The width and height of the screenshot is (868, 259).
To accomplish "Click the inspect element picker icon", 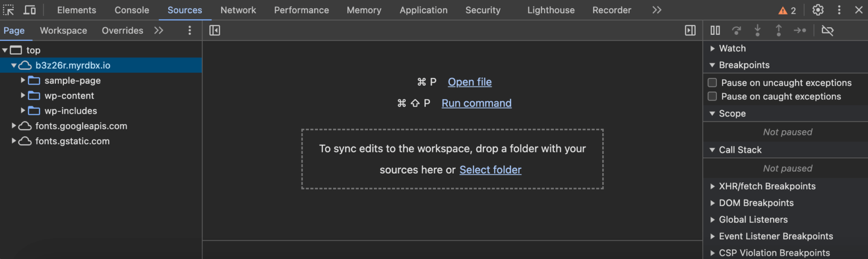I will click(9, 10).
